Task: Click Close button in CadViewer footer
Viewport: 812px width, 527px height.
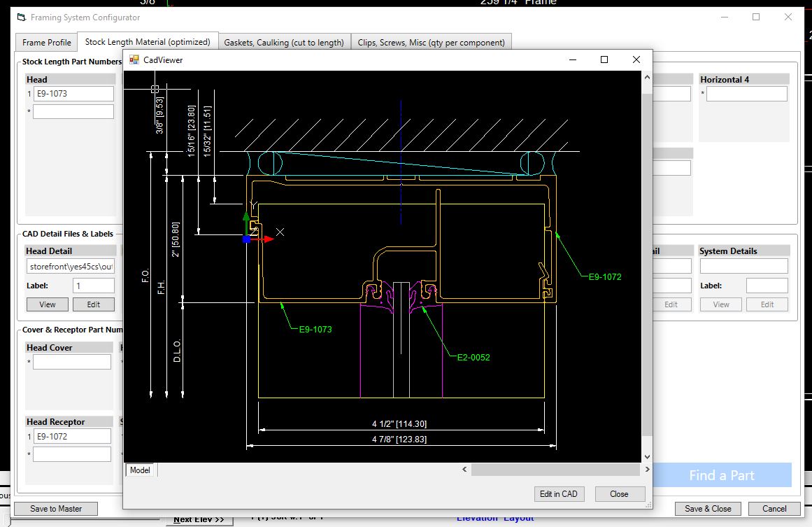Action: (x=620, y=494)
